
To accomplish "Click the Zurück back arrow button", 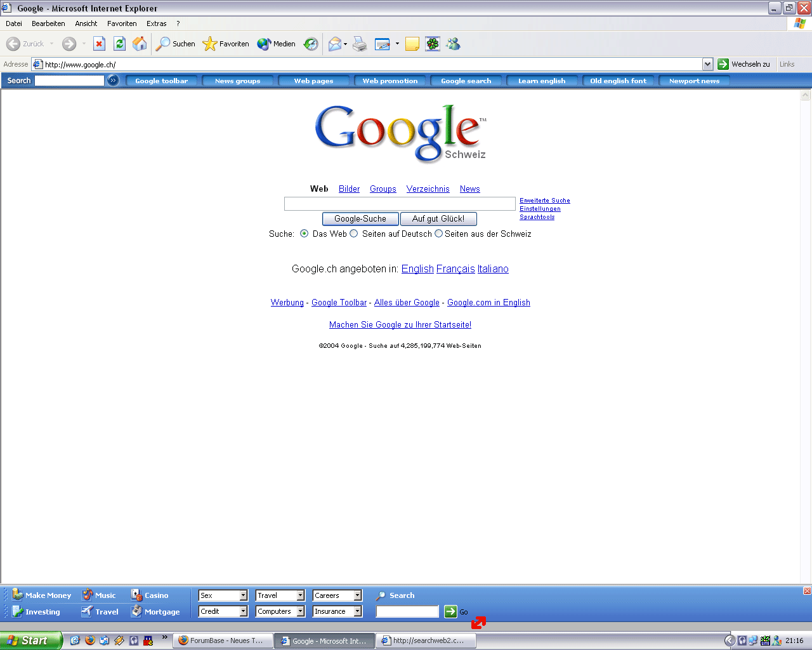I will (25, 44).
